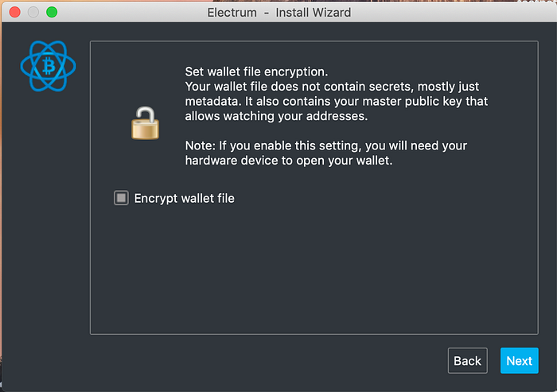
Task: Click the 'hardware device to open your wallet' line
Action: coord(289,161)
